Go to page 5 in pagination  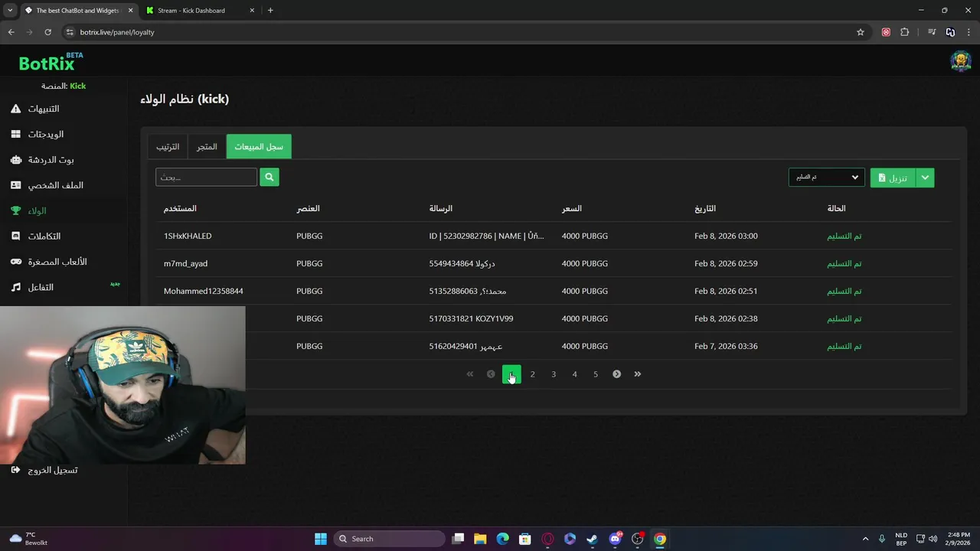(x=595, y=374)
